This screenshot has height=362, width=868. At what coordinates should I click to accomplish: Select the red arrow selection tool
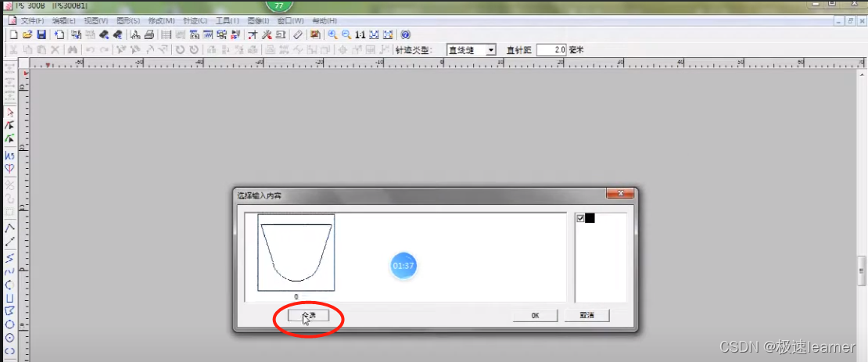9,112
